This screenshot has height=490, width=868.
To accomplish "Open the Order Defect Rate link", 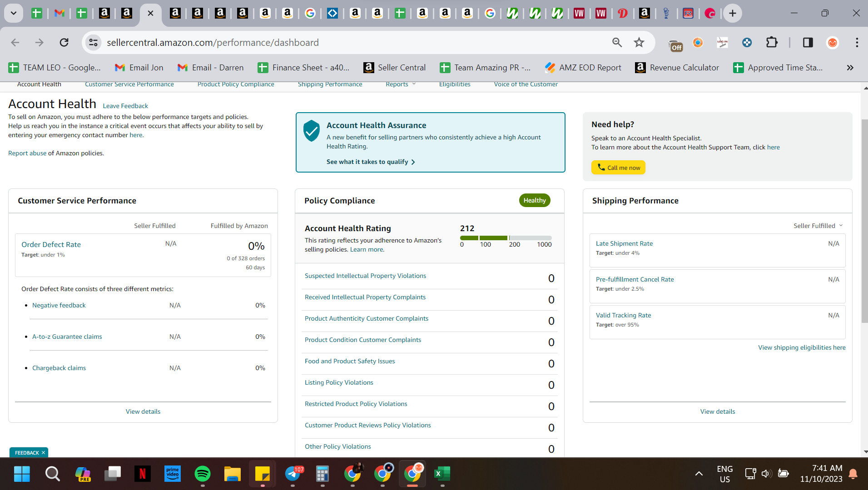I will [x=51, y=244].
